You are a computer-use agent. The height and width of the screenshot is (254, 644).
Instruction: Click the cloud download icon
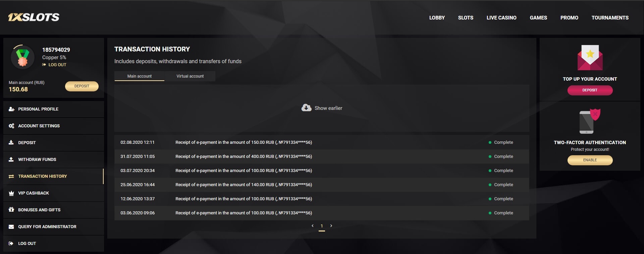tap(306, 108)
